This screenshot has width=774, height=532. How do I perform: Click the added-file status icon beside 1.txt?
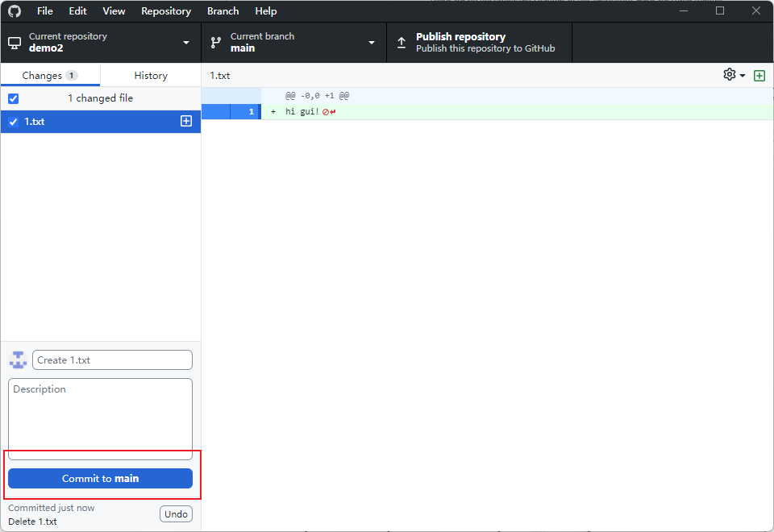tap(186, 121)
